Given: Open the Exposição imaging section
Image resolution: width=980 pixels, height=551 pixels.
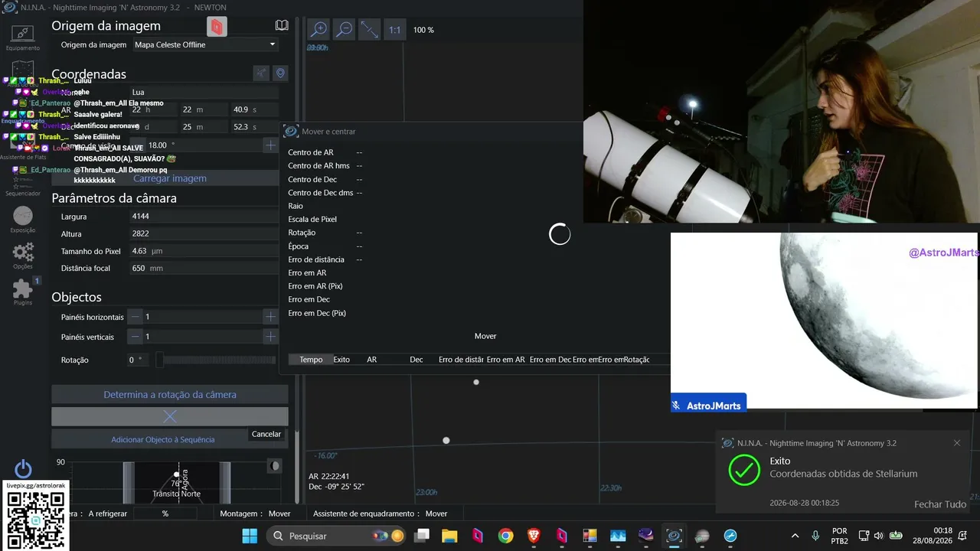Looking at the screenshot, I should pyautogui.click(x=23, y=220).
